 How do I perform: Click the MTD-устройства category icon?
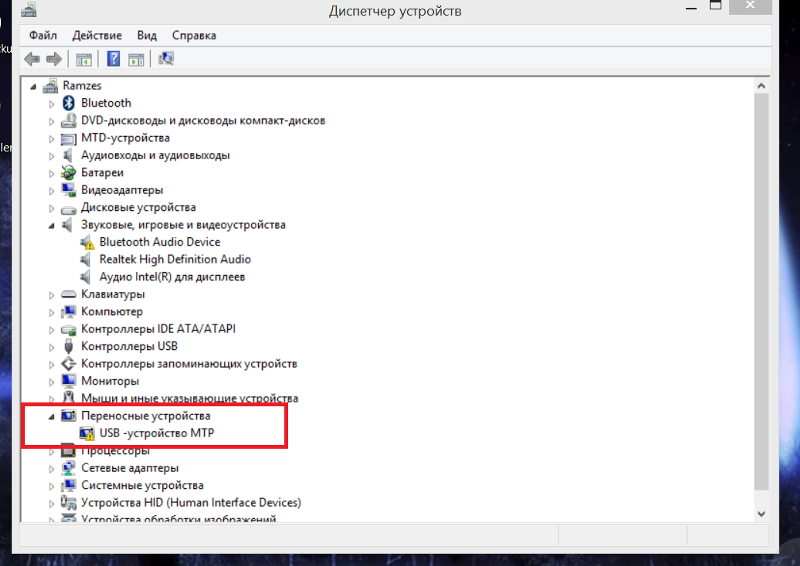(x=68, y=139)
